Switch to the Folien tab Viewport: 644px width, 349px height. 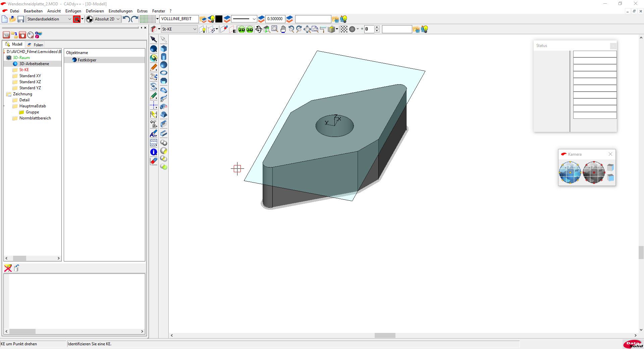pyautogui.click(x=35, y=45)
